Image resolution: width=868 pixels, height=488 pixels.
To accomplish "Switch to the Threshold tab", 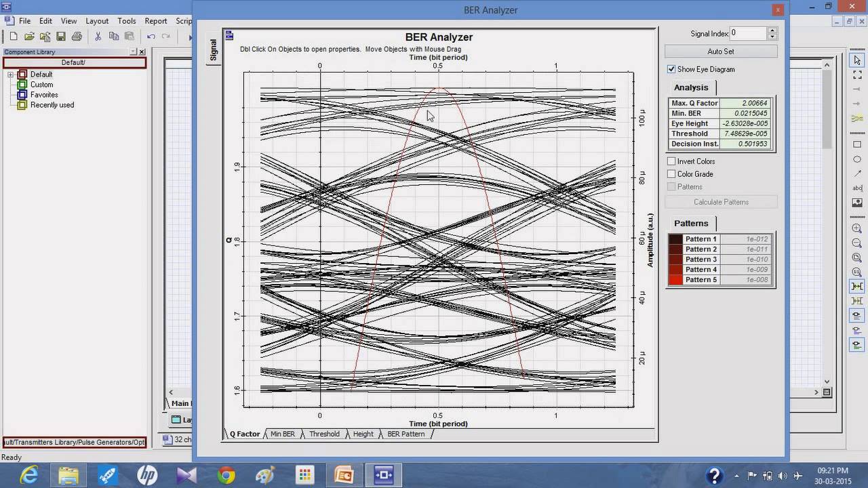I will coord(324,434).
